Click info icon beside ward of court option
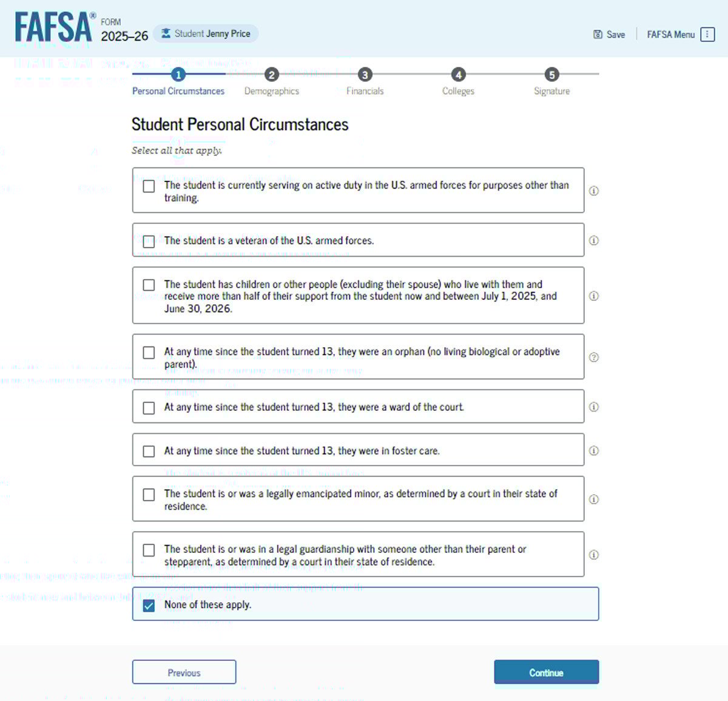The image size is (728, 701). pyautogui.click(x=594, y=407)
